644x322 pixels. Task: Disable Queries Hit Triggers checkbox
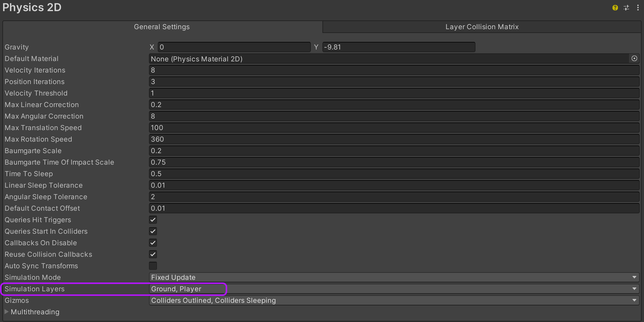coord(153,220)
